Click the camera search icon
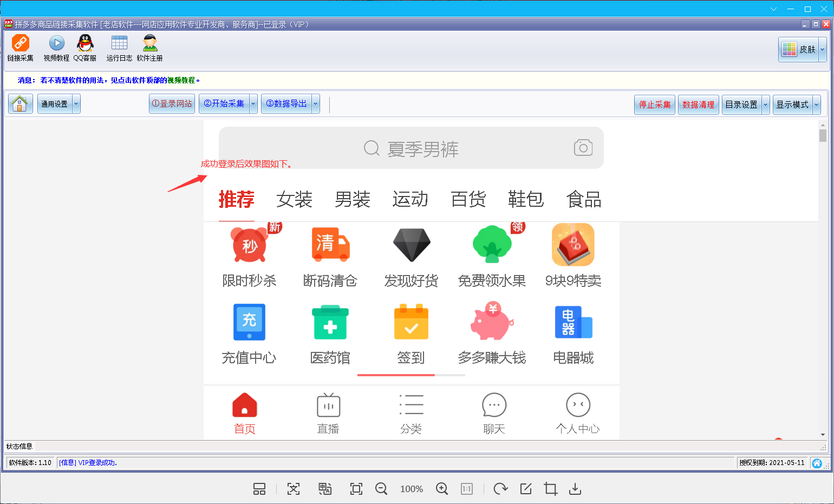834x504 pixels. coord(583,147)
